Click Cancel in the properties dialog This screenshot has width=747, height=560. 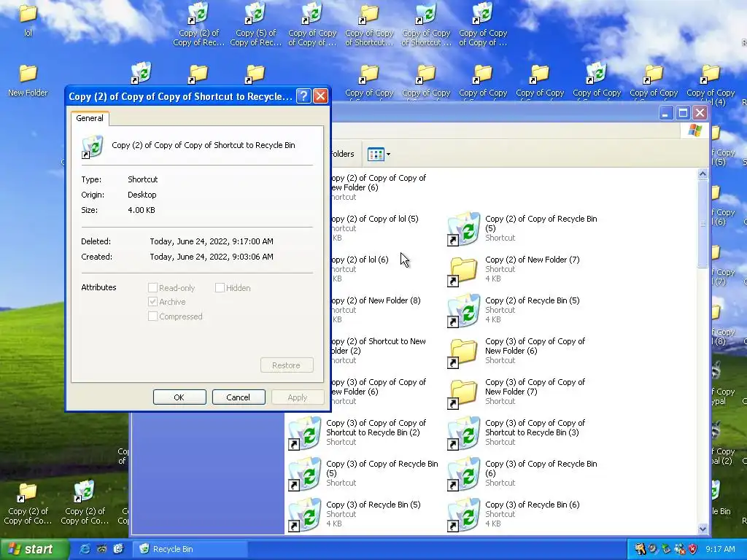pyautogui.click(x=239, y=397)
